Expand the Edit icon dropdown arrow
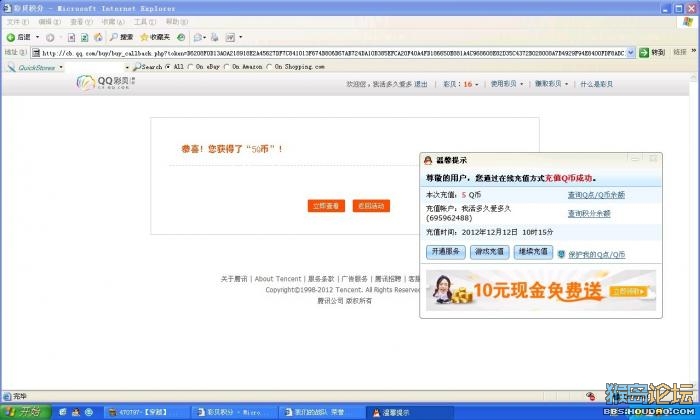Image resolution: width=700 pixels, height=420 pixels. point(241,37)
